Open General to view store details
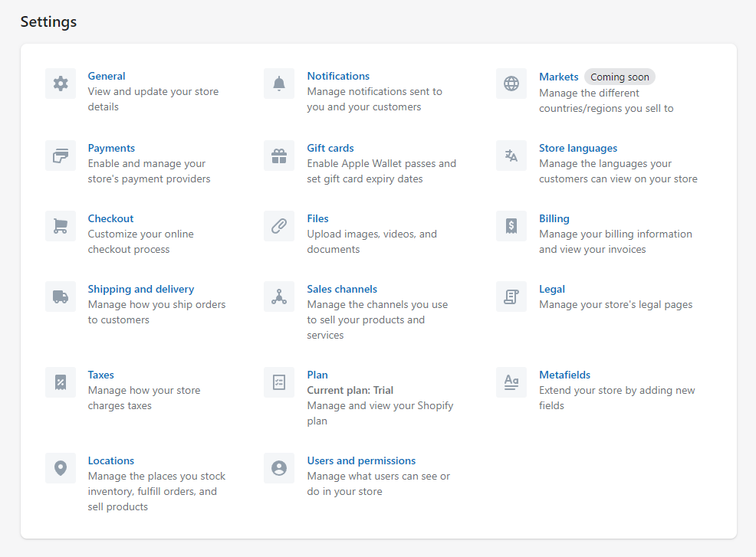The height and width of the screenshot is (557, 756). [x=107, y=76]
